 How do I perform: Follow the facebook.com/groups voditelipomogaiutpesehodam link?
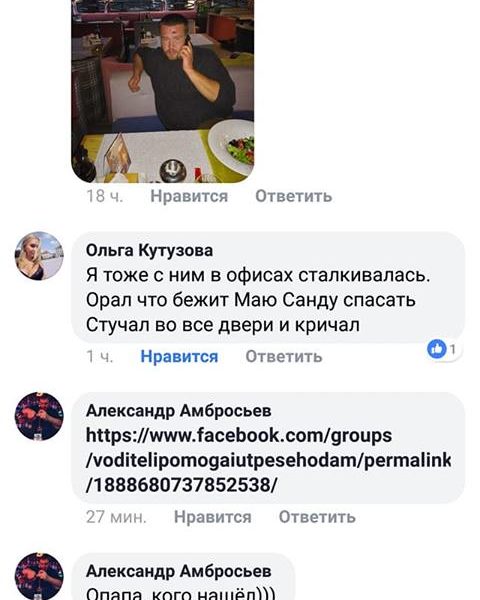[268, 460]
